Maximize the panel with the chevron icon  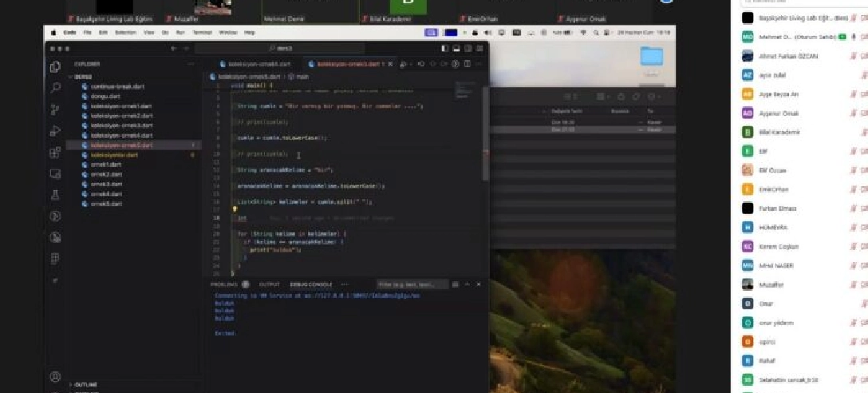point(468,284)
